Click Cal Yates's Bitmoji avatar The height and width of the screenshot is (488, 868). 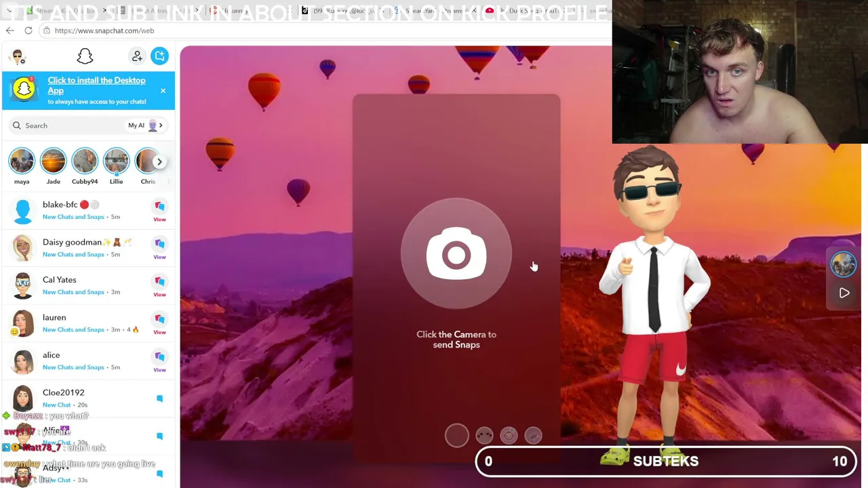click(x=22, y=285)
